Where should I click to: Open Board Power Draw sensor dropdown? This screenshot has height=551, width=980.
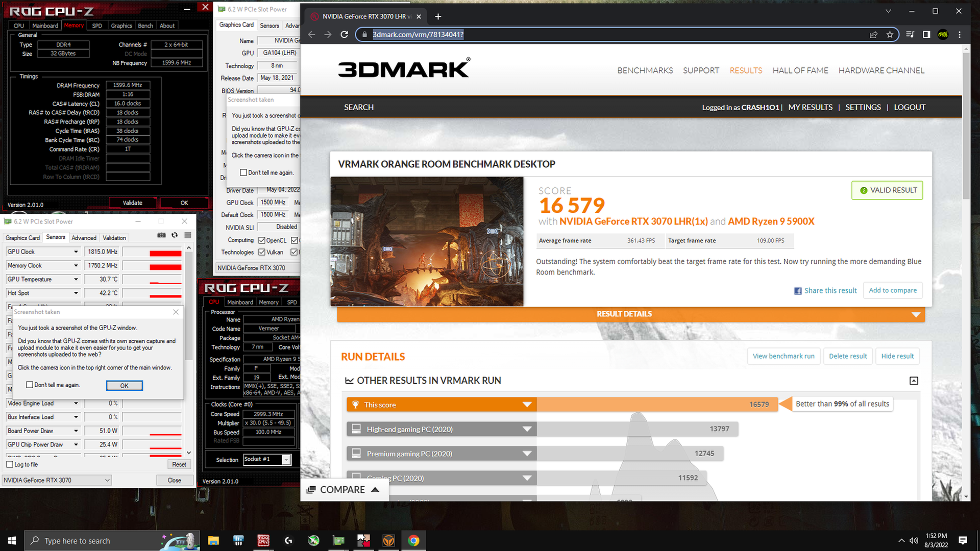coord(76,431)
